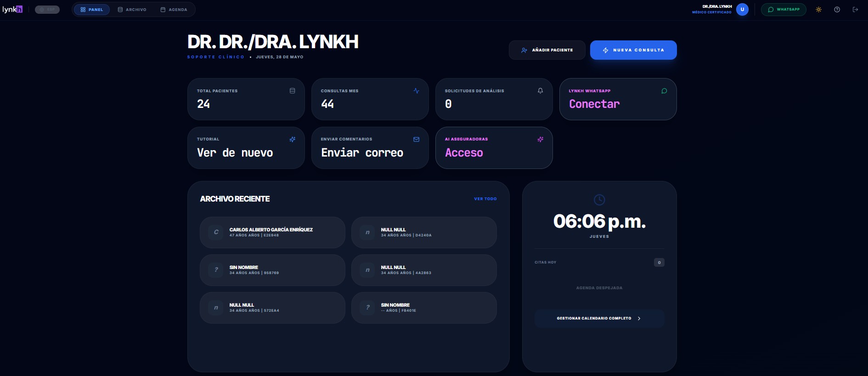Click the date Jueves, 28 de Mayo

pos(280,57)
